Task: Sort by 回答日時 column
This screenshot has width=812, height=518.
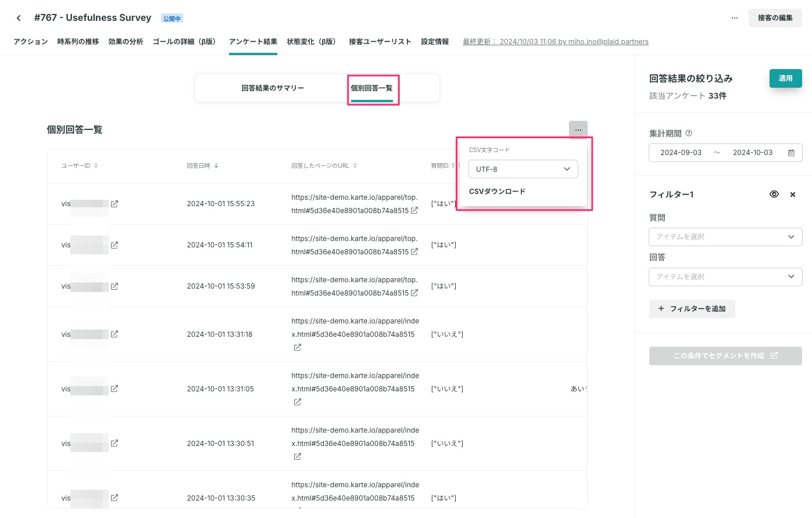Action: [x=202, y=166]
